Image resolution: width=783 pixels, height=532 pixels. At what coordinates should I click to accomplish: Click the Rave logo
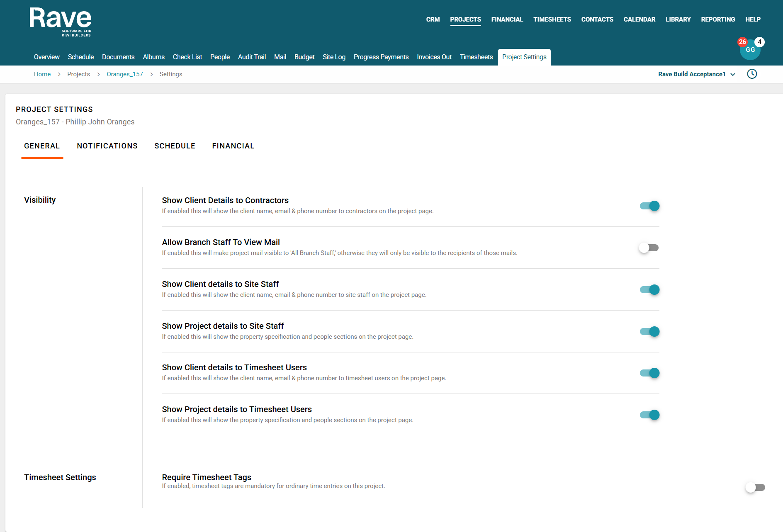[61, 22]
